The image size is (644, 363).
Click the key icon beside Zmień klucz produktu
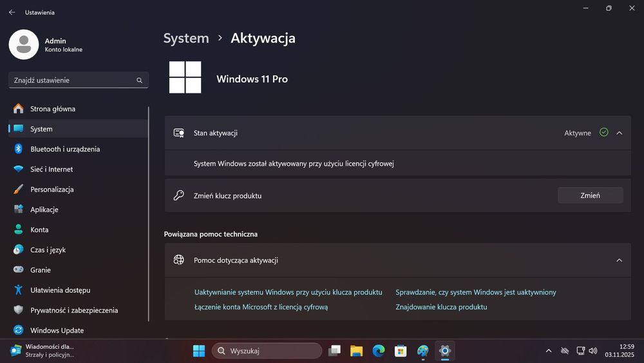pyautogui.click(x=178, y=195)
